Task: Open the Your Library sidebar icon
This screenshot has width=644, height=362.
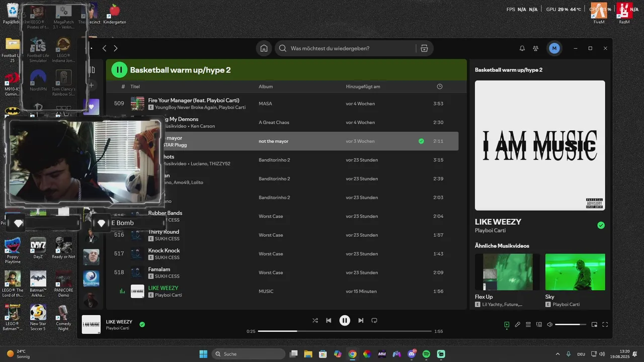Action: coord(92,70)
